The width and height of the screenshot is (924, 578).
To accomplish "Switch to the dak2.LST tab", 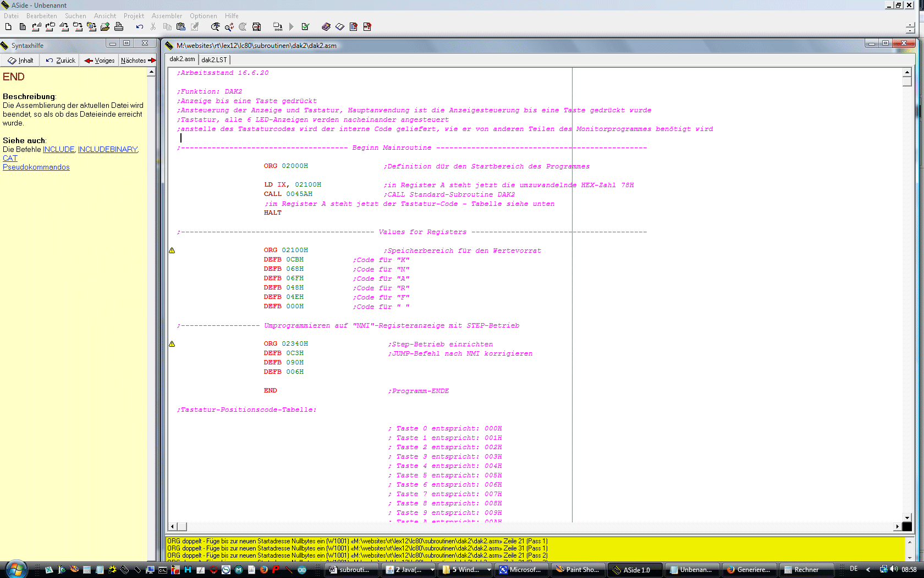I will click(x=214, y=59).
